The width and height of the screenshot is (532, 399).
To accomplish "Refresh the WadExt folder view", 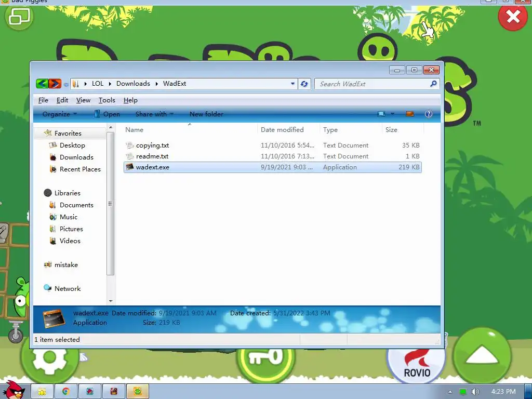I will click(x=304, y=84).
